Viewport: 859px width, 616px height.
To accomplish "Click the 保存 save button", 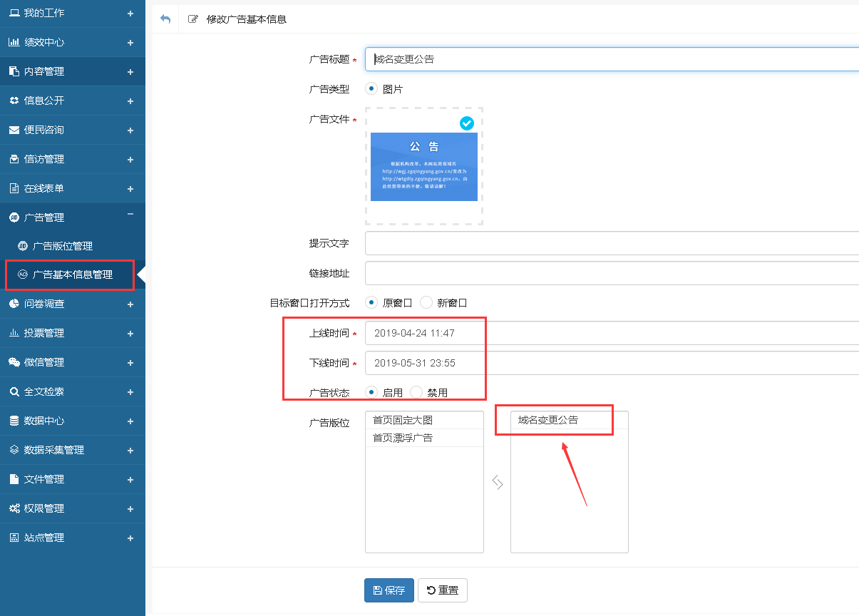I will (389, 590).
